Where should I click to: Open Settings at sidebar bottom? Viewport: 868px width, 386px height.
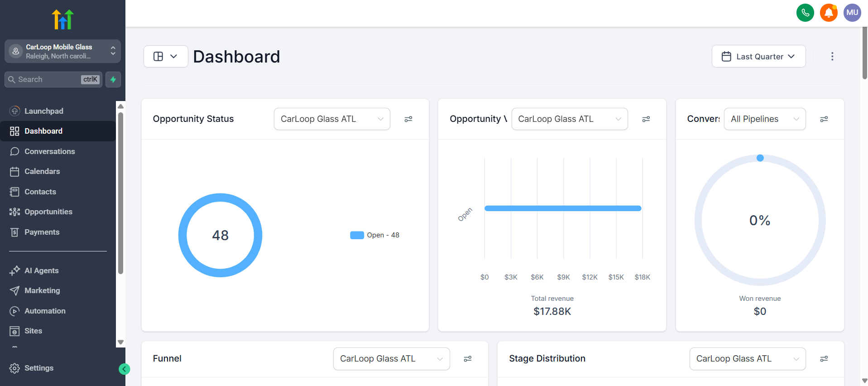58,368
